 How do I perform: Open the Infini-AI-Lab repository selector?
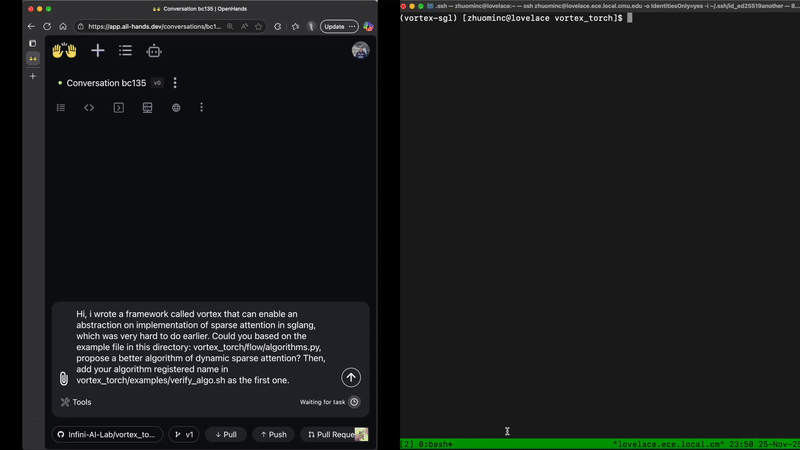pos(107,435)
